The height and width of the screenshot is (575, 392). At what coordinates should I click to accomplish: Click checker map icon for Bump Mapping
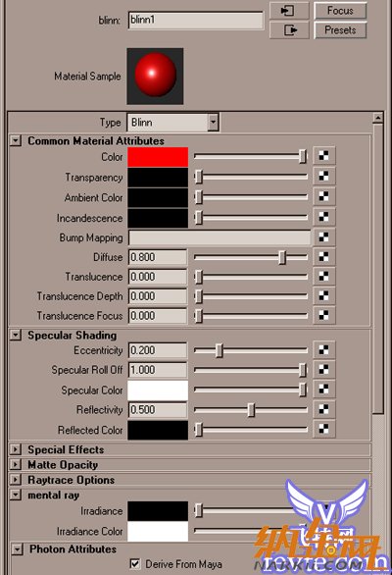coord(323,237)
